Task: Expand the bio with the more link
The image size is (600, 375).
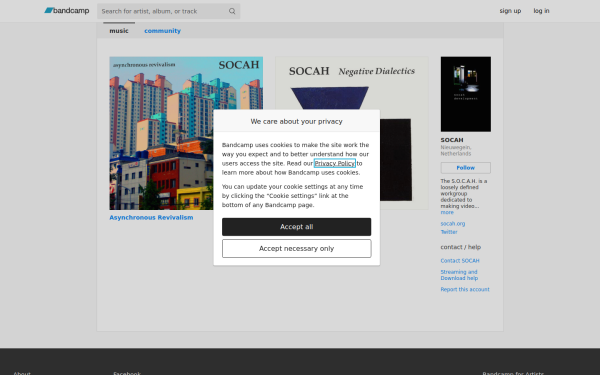Action: [x=447, y=212]
